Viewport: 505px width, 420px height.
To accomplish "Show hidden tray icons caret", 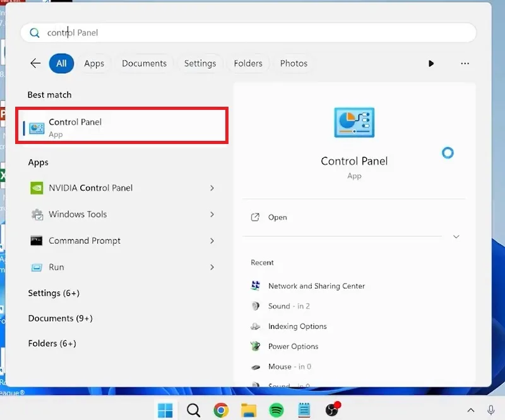I will click(470, 411).
